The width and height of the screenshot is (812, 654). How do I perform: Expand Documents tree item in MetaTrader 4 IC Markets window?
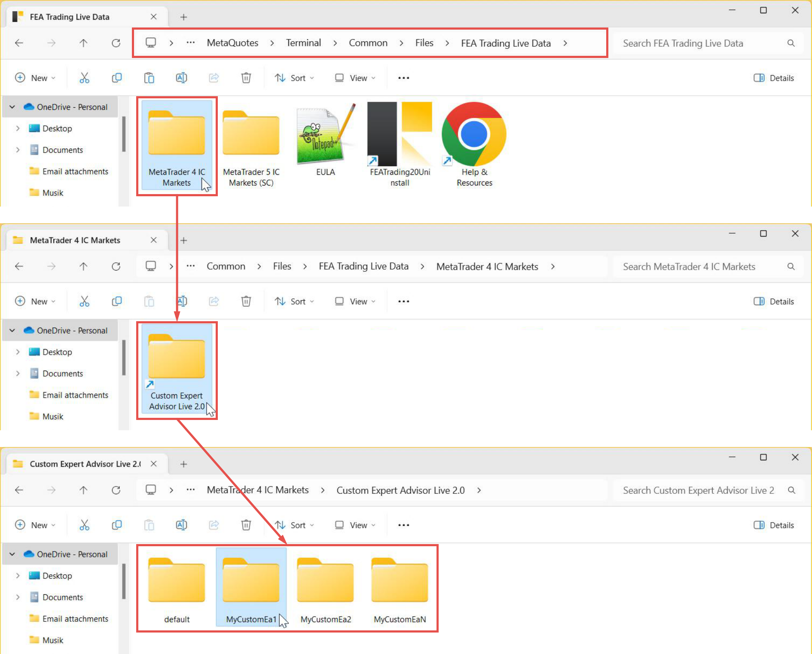pyautogui.click(x=18, y=374)
